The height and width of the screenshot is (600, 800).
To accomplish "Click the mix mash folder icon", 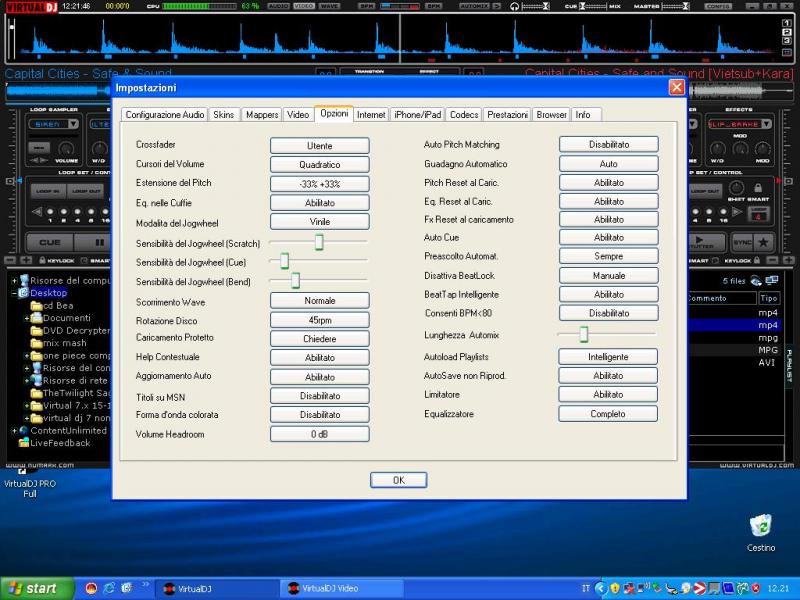I will tap(36, 343).
